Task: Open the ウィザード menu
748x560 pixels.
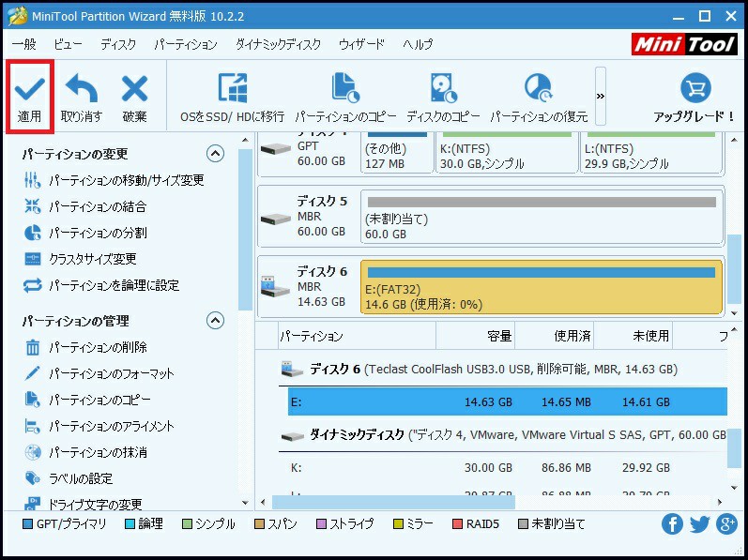Action: 361,44
